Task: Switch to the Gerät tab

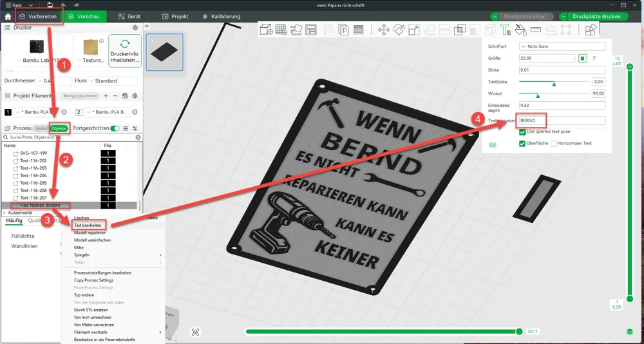Action: (x=129, y=17)
